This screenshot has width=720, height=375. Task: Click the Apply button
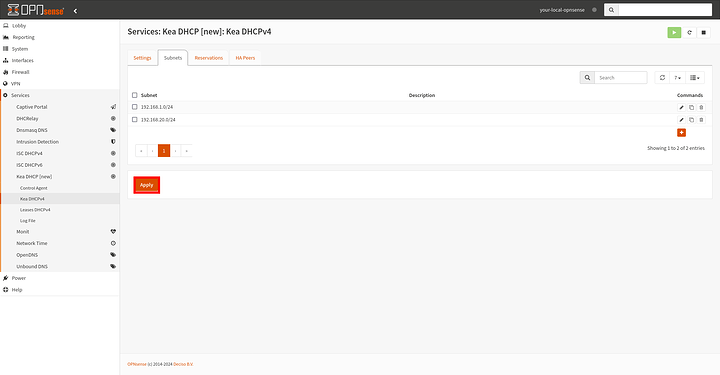click(x=146, y=185)
